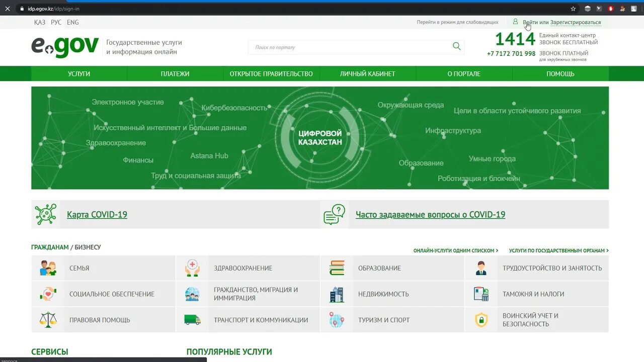Click the Семья family category icon
Screen dimensions: 644x362
pyautogui.click(x=47, y=268)
